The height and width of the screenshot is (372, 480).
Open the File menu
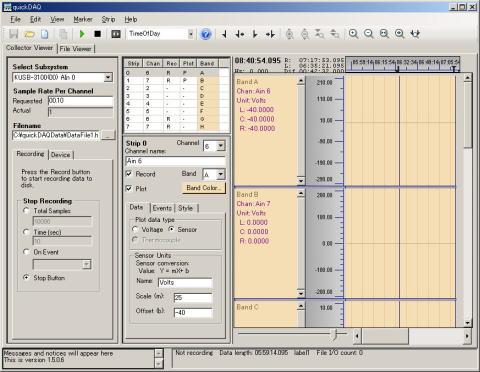coord(15,19)
